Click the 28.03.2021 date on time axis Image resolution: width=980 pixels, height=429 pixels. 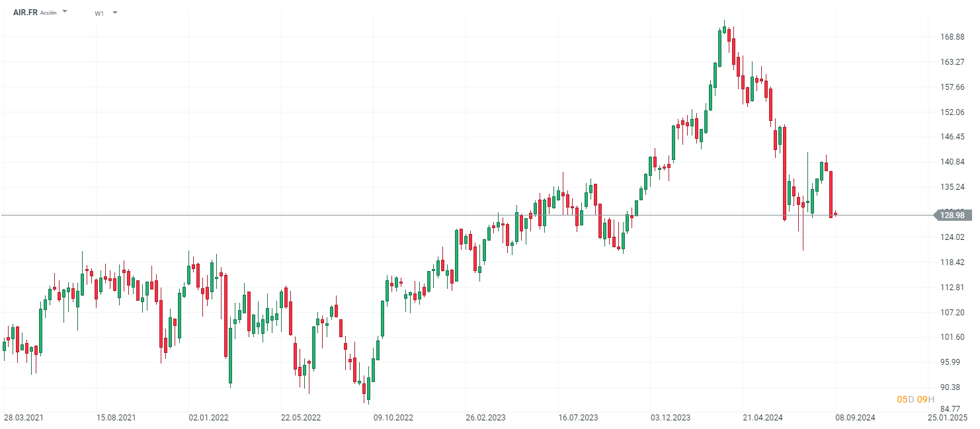pos(24,418)
